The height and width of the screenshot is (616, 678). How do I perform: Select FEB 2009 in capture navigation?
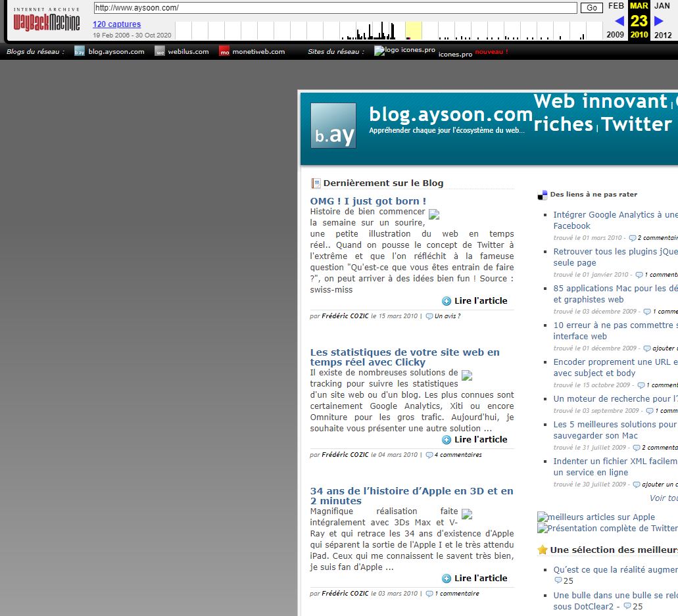click(x=616, y=6)
